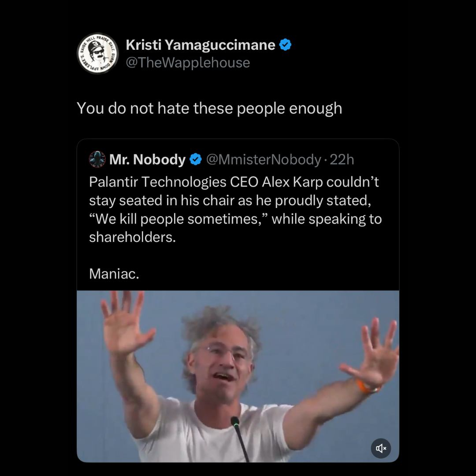The image size is (476, 476).
Task: Open the Mr. Nobody display name
Action: tap(147, 160)
